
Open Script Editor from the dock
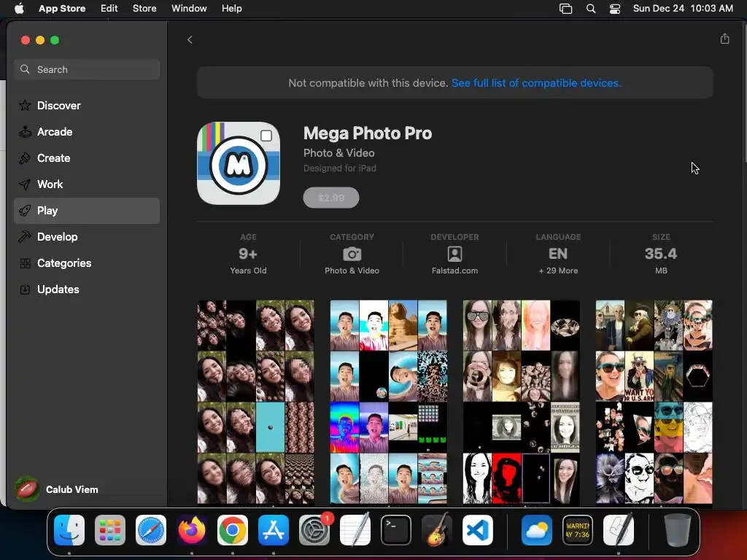[x=619, y=529]
